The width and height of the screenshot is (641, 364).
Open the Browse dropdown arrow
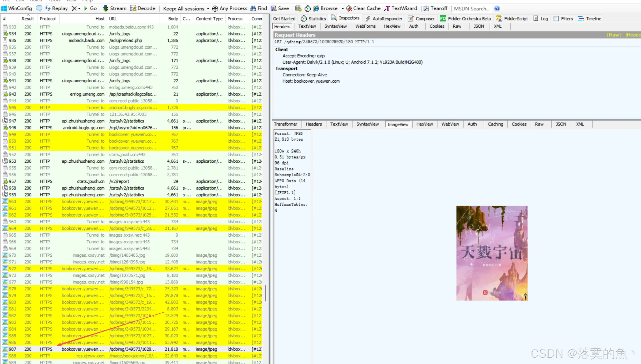pos(342,9)
